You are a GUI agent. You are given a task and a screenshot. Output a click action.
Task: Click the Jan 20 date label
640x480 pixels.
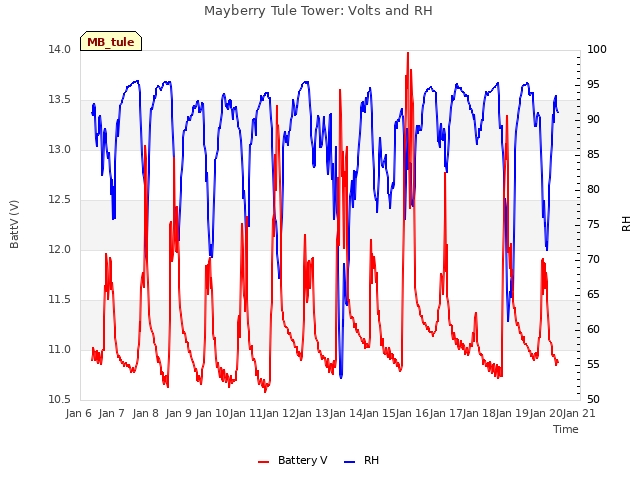[x=546, y=413]
